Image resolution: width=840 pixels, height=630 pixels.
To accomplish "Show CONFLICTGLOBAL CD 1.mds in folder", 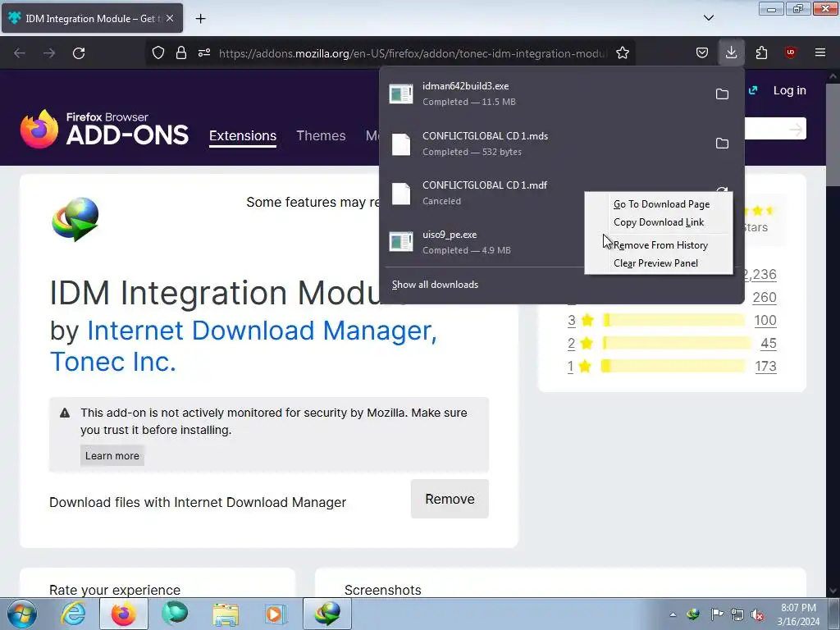I will tap(722, 144).
